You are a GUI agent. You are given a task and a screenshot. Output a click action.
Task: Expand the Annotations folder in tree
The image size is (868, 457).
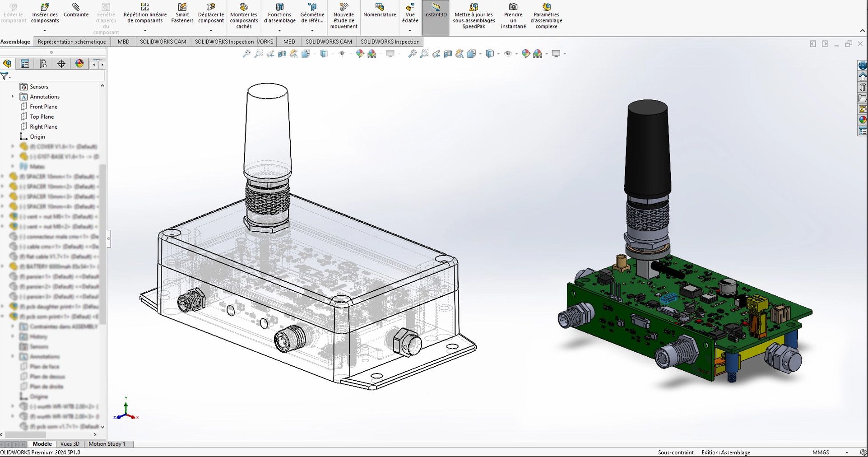(13, 97)
